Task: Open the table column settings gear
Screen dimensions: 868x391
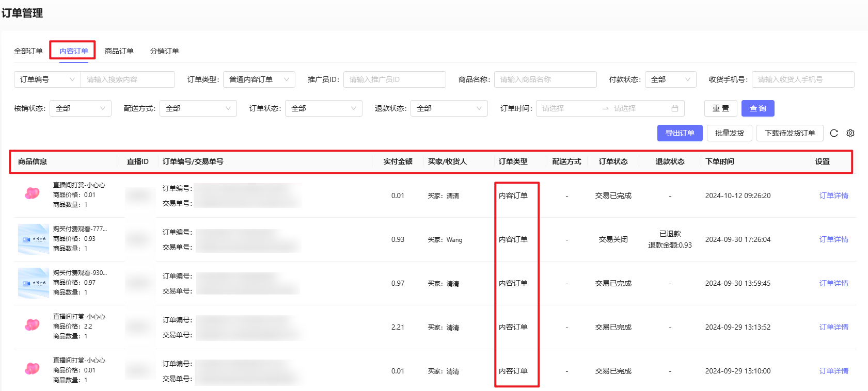Action: point(850,133)
